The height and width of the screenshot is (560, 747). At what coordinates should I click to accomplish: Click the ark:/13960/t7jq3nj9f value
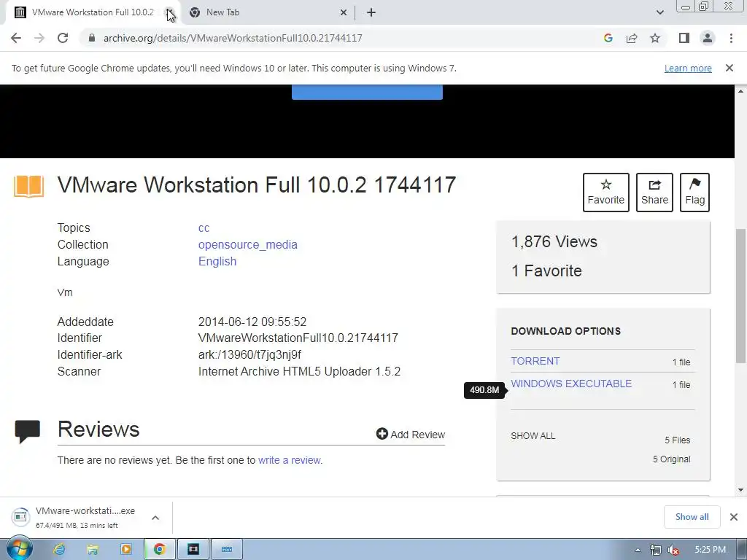tap(249, 355)
